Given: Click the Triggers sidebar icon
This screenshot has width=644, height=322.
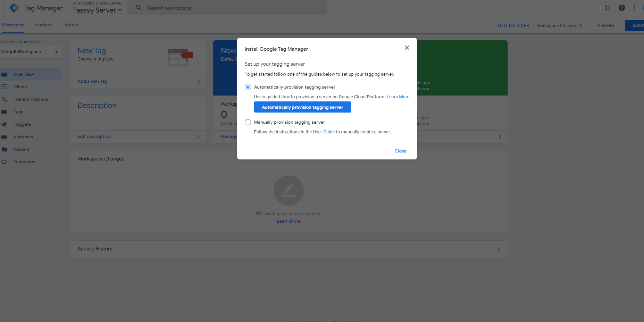Looking at the screenshot, I should tap(4, 124).
